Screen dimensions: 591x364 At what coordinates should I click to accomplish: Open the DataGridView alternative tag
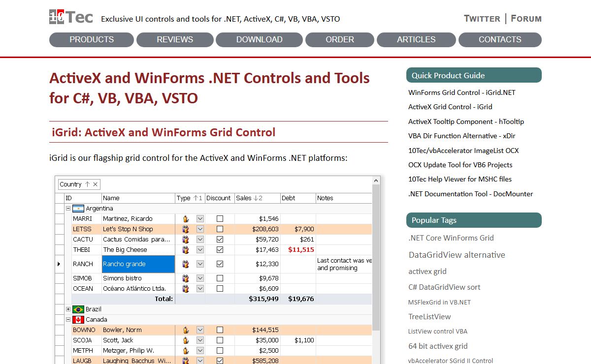[457, 255]
